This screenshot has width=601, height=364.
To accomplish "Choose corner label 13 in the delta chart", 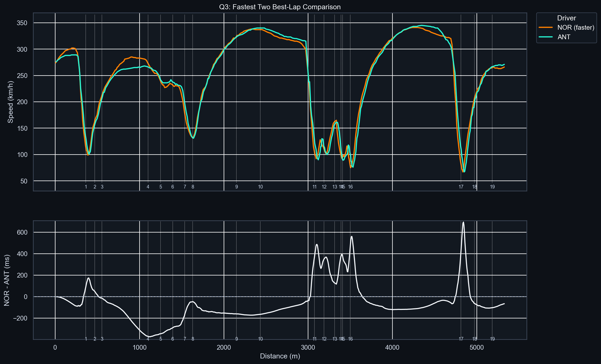I will pos(335,339).
